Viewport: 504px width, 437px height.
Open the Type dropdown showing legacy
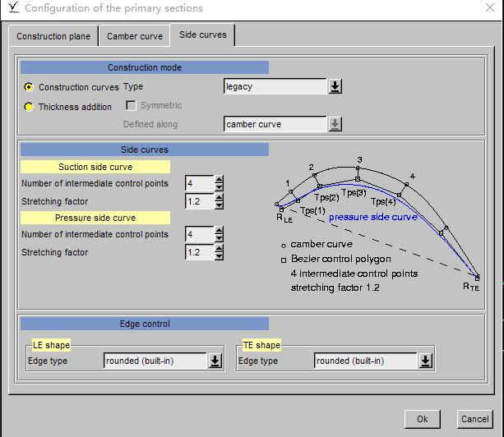tap(335, 87)
